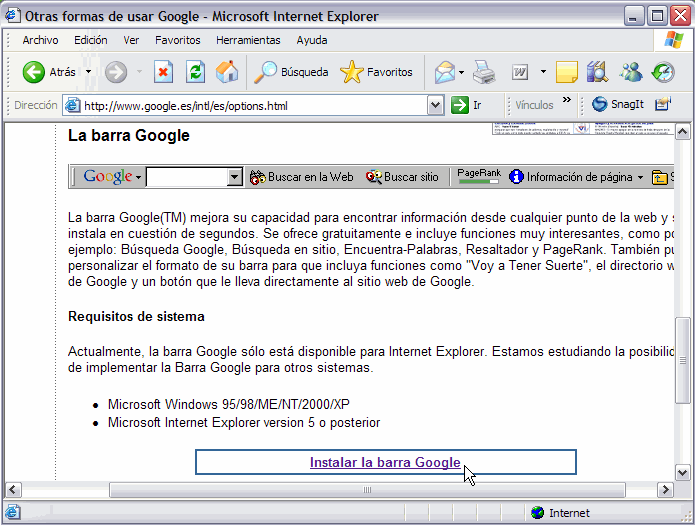Viewport: 695px width, 526px height.
Task: Click the Vínculos links bar label
Action: pos(534,105)
